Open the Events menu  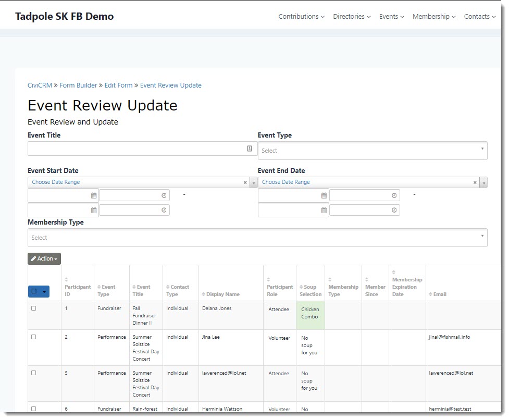[391, 16]
